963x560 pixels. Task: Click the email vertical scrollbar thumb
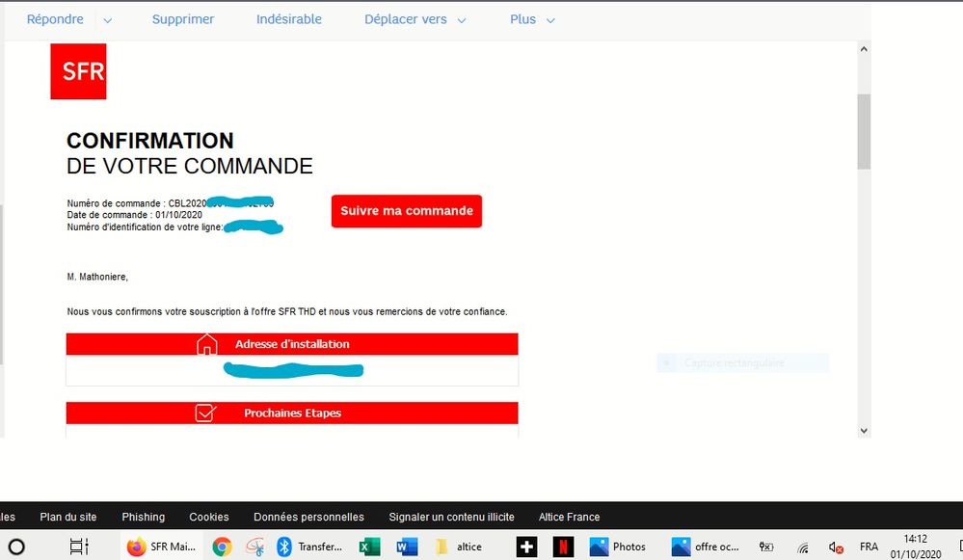(864, 130)
